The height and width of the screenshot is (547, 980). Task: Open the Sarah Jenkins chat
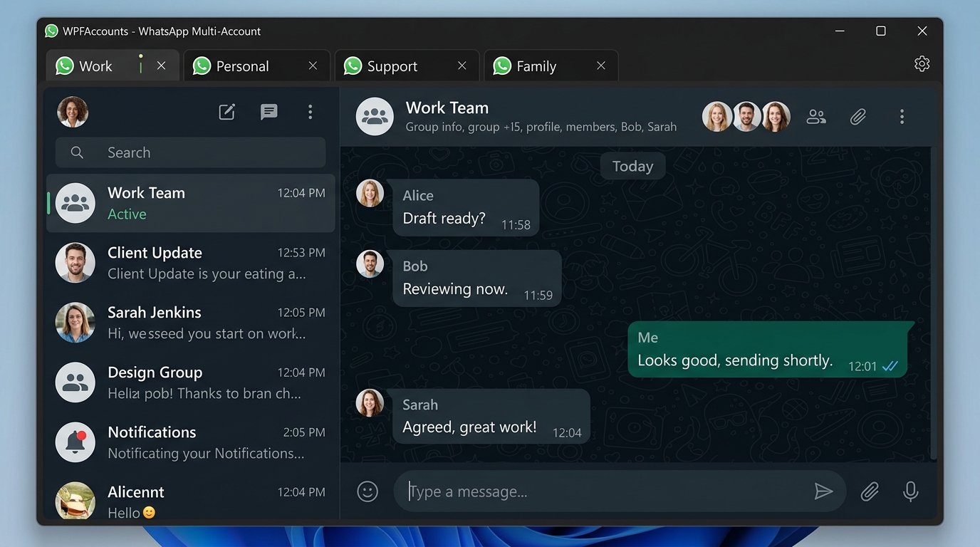(x=190, y=323)
